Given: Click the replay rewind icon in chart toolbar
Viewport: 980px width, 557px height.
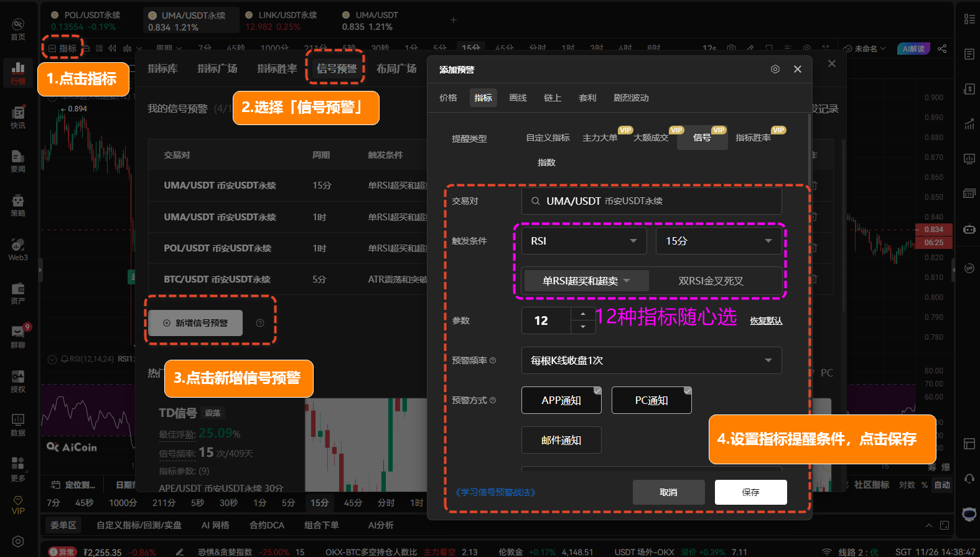Looking at the screenshot, I should (x=112, y=48).
